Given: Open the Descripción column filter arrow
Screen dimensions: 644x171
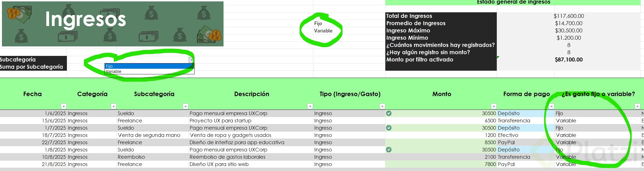Looking at the screenshot, I should pos(310,106).
